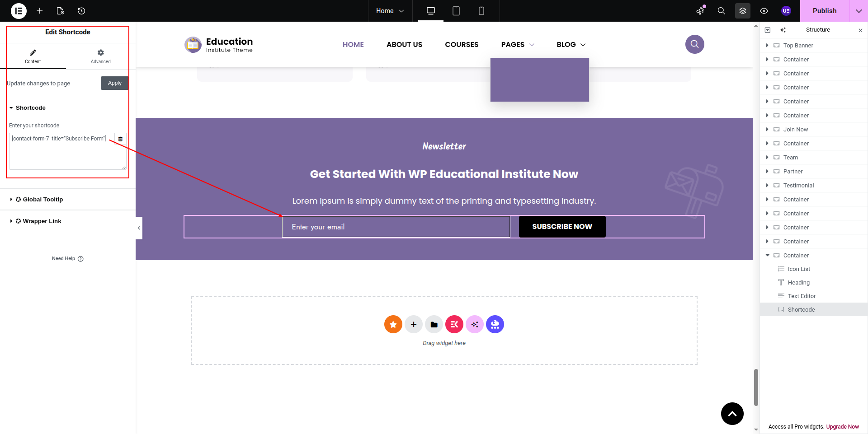Screen dimensions: 868x434
Task: Switch to the Advanced tab
Action: [100, 56]
